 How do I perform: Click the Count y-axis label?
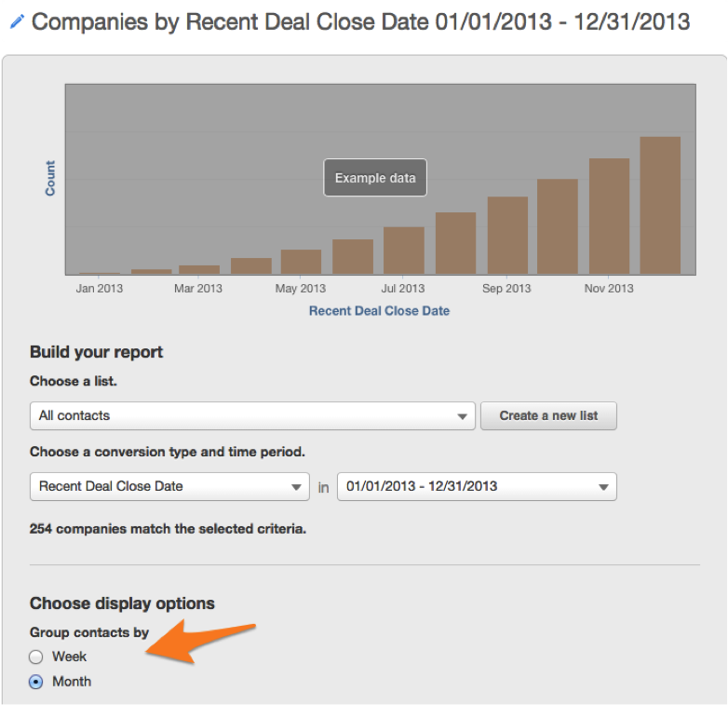point(50,178)
